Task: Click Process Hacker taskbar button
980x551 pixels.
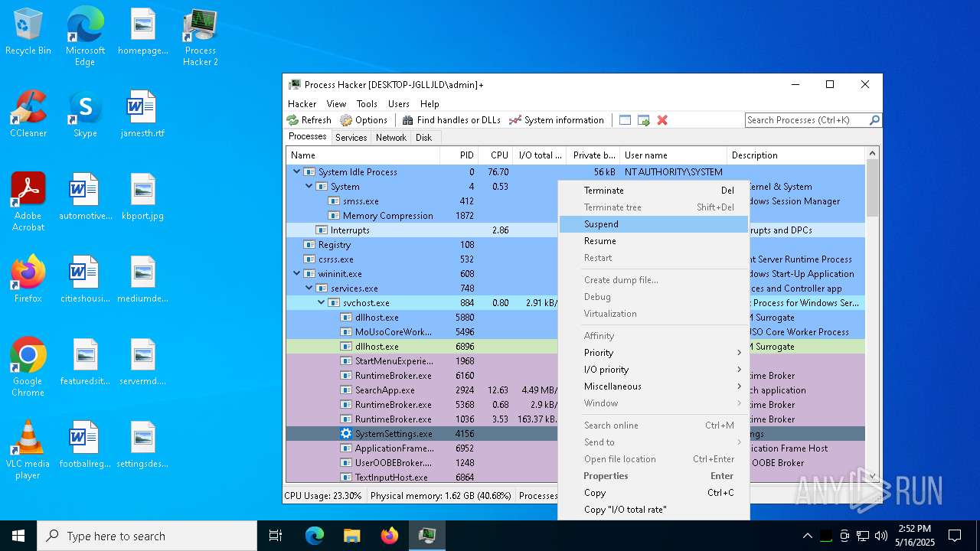Action: point(427,536)
